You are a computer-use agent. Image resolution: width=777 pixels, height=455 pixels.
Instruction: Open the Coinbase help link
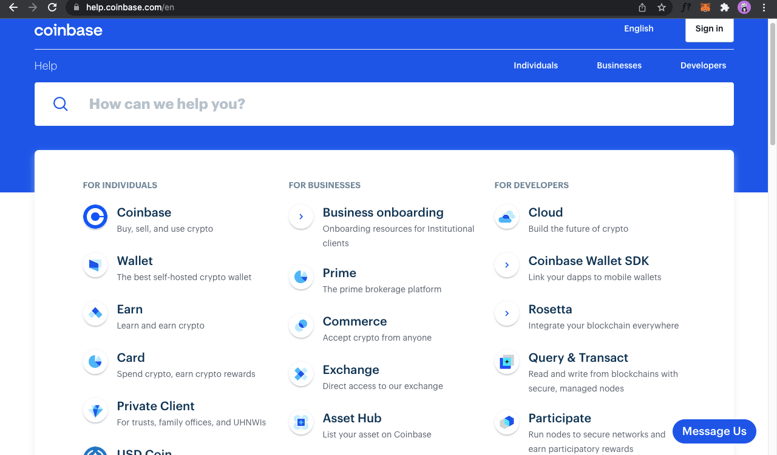tap(144, 212)
